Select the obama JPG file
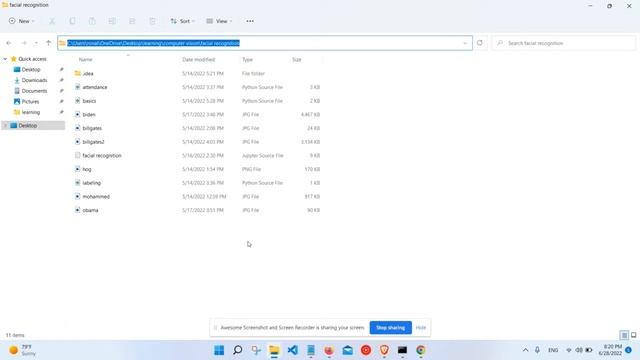This screenshot has height=360, width=640. [x=90, y=210]
